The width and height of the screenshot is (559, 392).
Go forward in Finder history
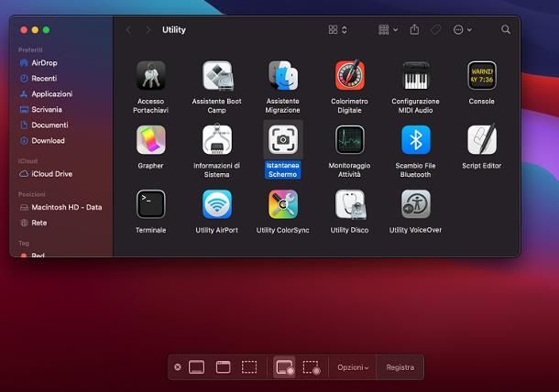tap(148, 30)
